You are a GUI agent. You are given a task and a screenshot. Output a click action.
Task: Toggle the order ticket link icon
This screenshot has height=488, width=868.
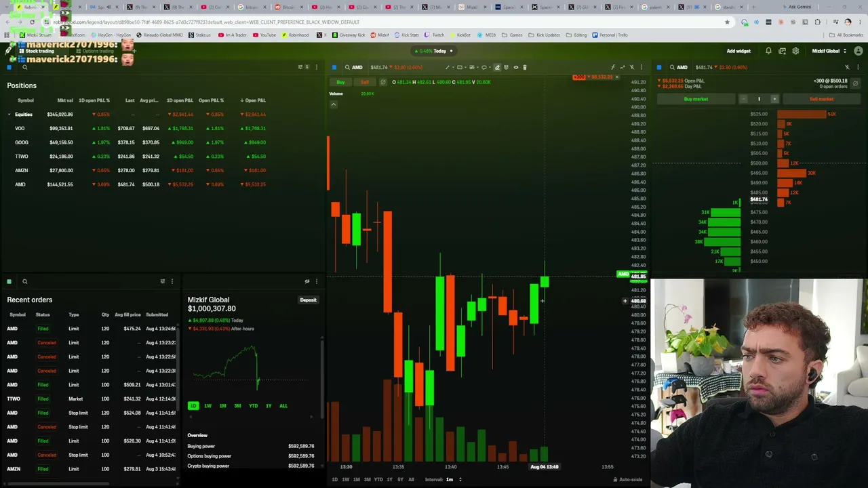tap(847, 67)
